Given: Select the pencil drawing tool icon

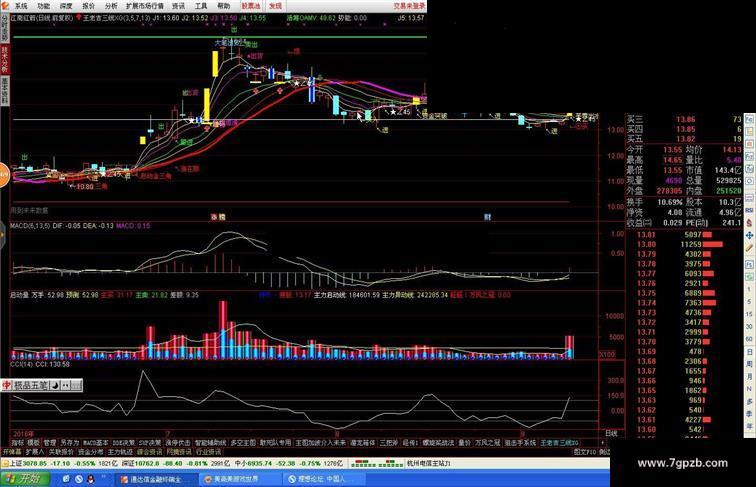Looking at the screenshot, I should click(749, 247).
